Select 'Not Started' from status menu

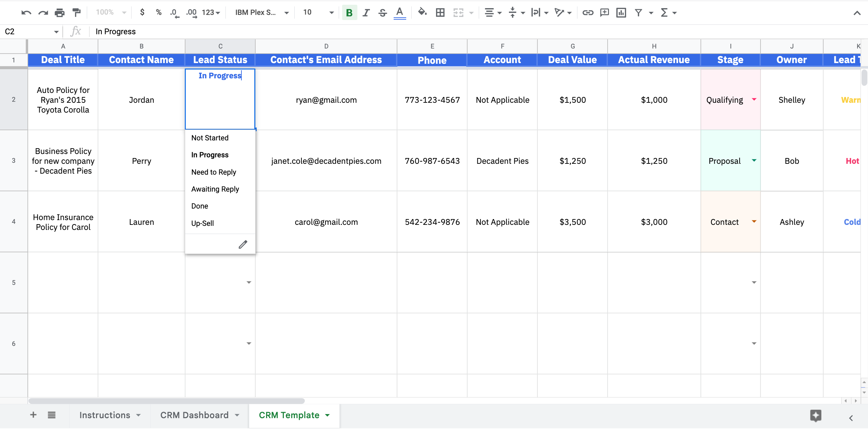pos(210,138)
